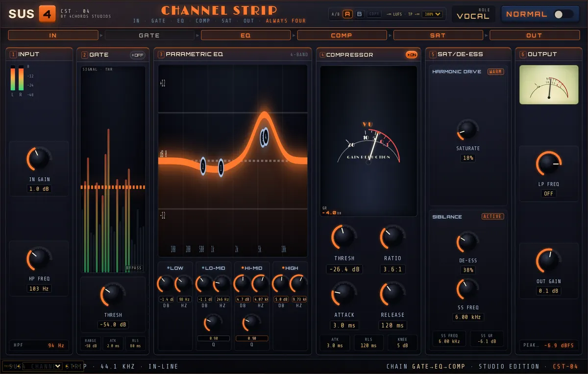588x374 pixels.
Task: Click the SATURATE knob
Action: click(467, 130)
